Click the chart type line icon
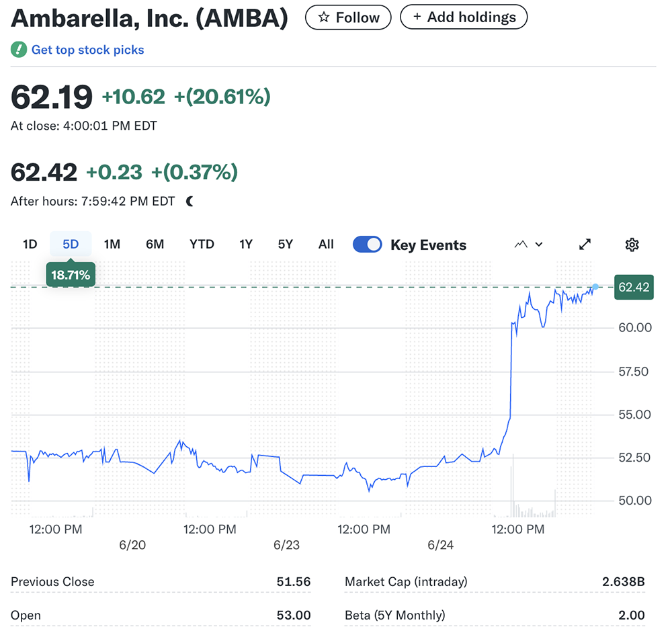The image size is (672, 631). click(521, 245)
